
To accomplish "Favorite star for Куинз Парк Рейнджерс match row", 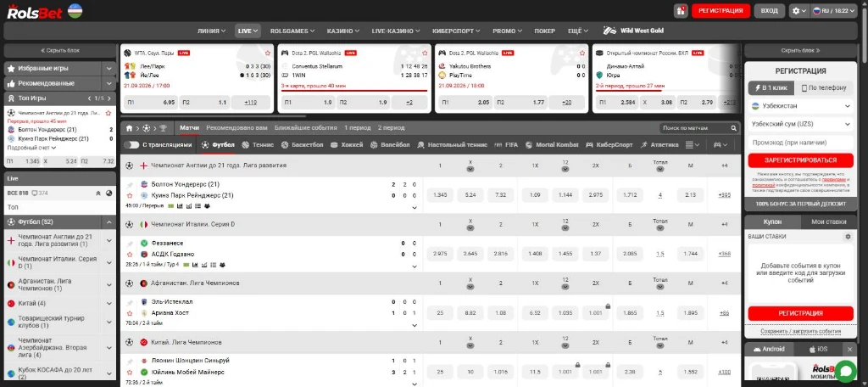I will click(x=130, y=196).
